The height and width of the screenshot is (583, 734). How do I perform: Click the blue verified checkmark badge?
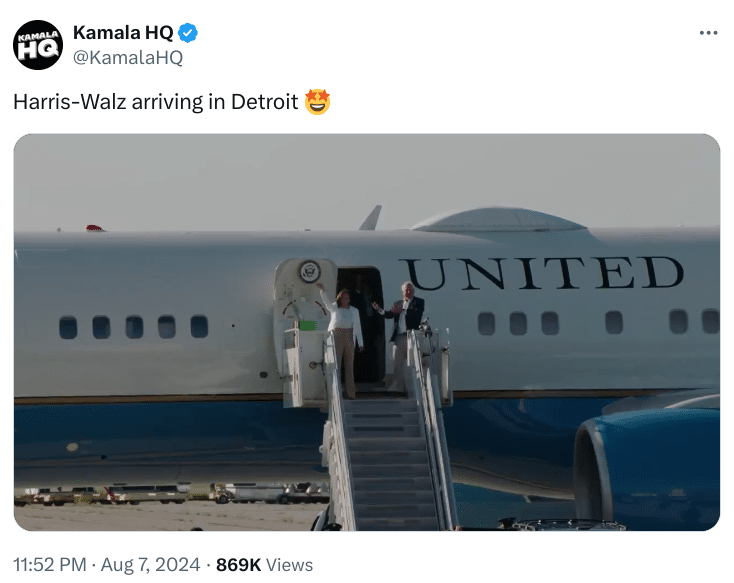point(188,33)
